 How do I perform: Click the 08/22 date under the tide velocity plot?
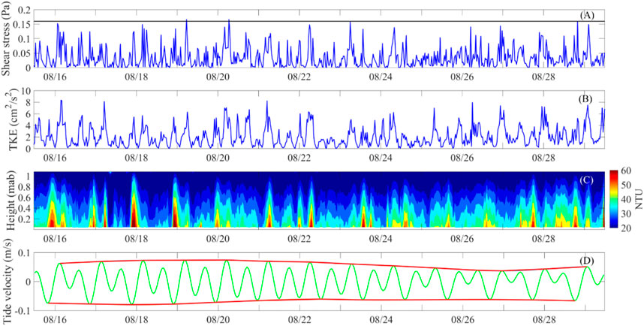pos(299,318)
